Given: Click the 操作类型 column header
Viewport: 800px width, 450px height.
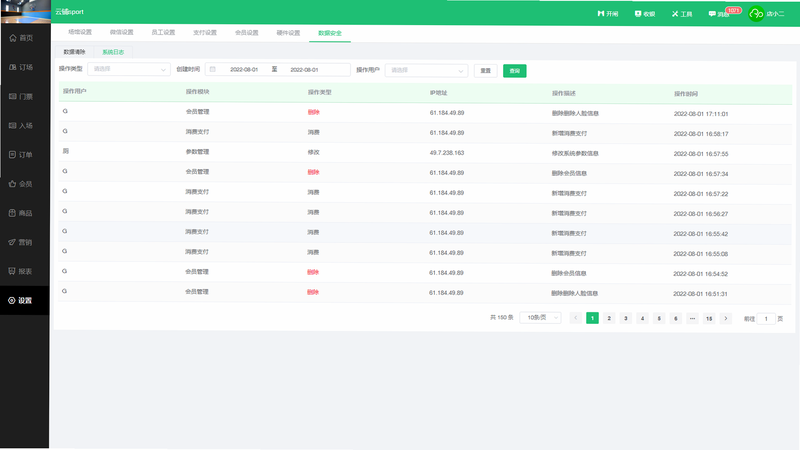Looking at the screenshot, I should tap(319, 92).
